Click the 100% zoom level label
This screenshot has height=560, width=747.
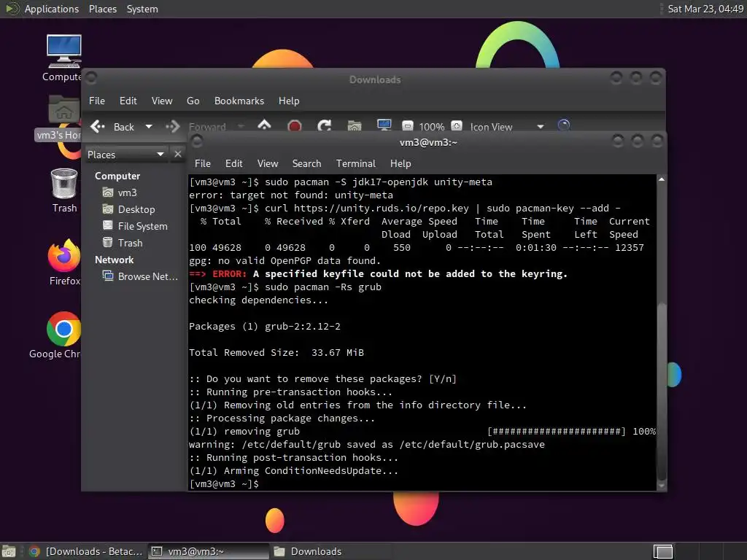pos(432,127)
